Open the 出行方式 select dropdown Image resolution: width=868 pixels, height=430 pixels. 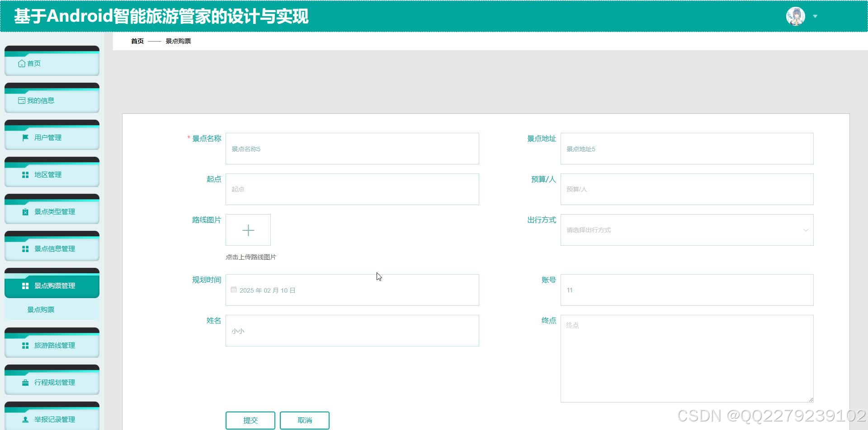[687, 230]
